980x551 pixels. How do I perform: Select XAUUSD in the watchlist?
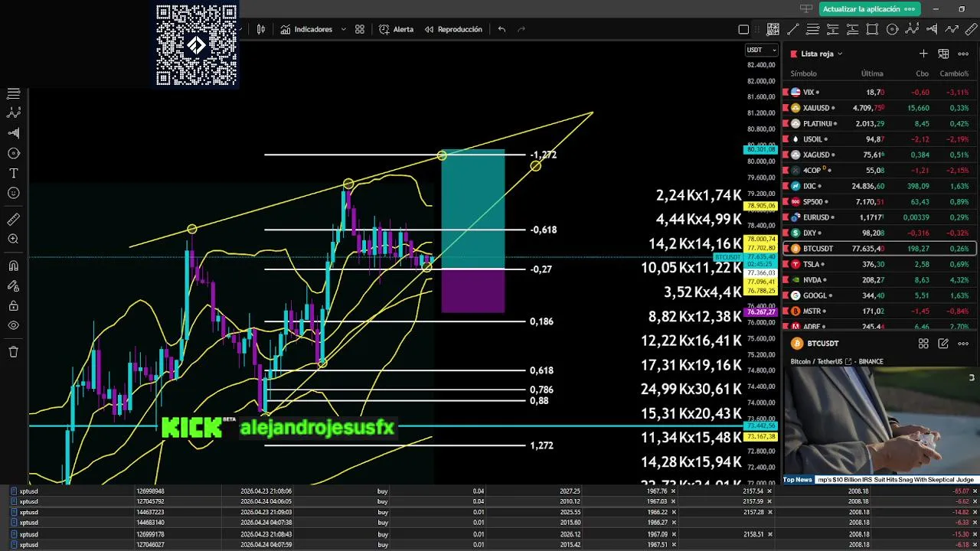pos(879,108)
